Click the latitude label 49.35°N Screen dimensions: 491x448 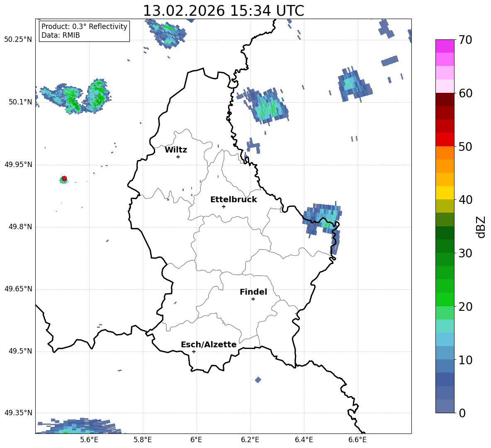18,413
